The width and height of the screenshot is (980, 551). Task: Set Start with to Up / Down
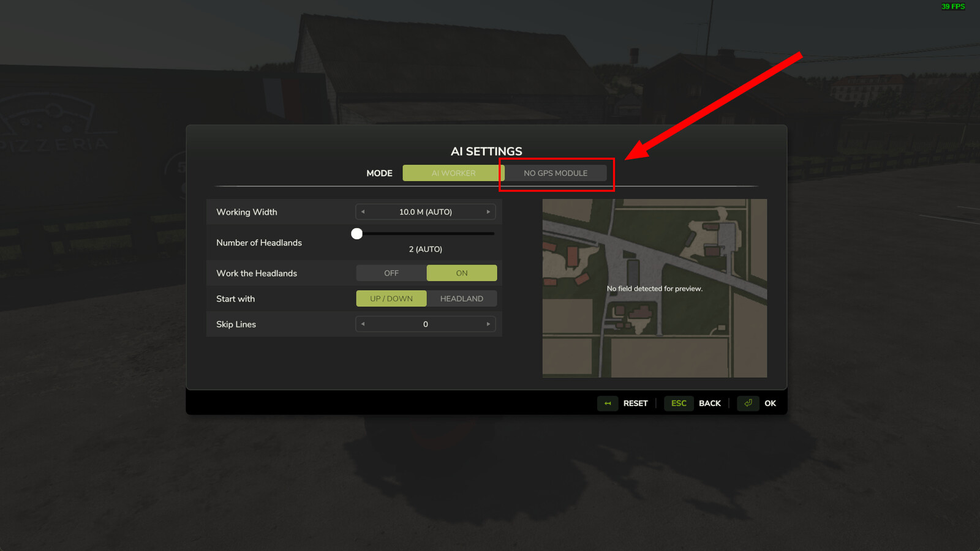[391, 299]
